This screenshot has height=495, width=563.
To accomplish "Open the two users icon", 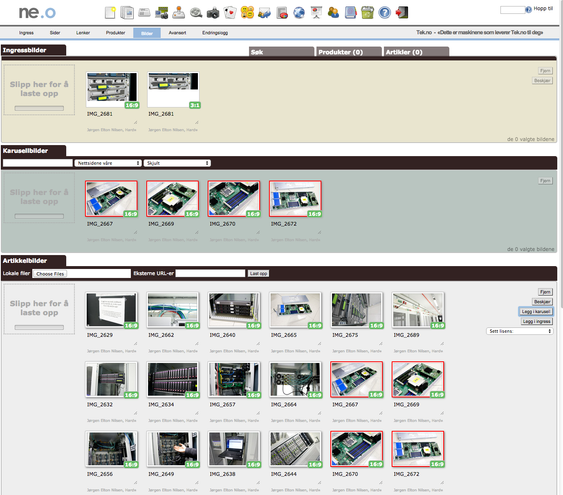I will click(x=333, y=13).
